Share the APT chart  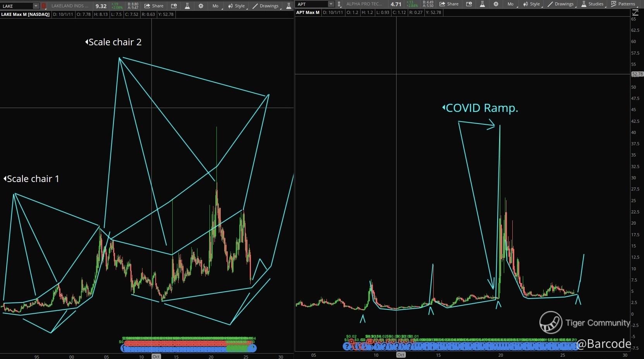click(x=449, y=4)
